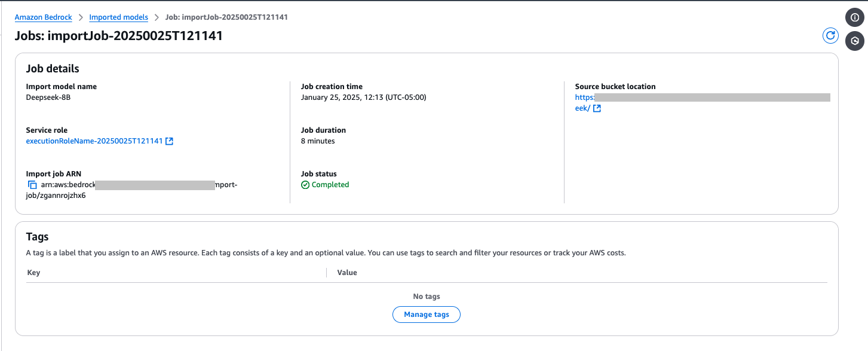Click the No tags placeholder text
This screenshot has width=868, height=351.
coord(427,297)
